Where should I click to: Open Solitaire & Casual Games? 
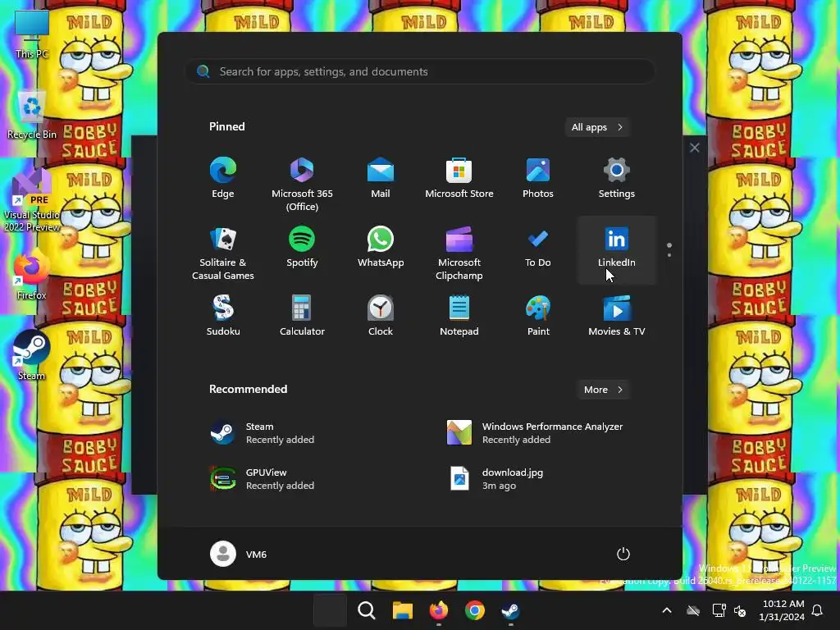tap(223, 253)
